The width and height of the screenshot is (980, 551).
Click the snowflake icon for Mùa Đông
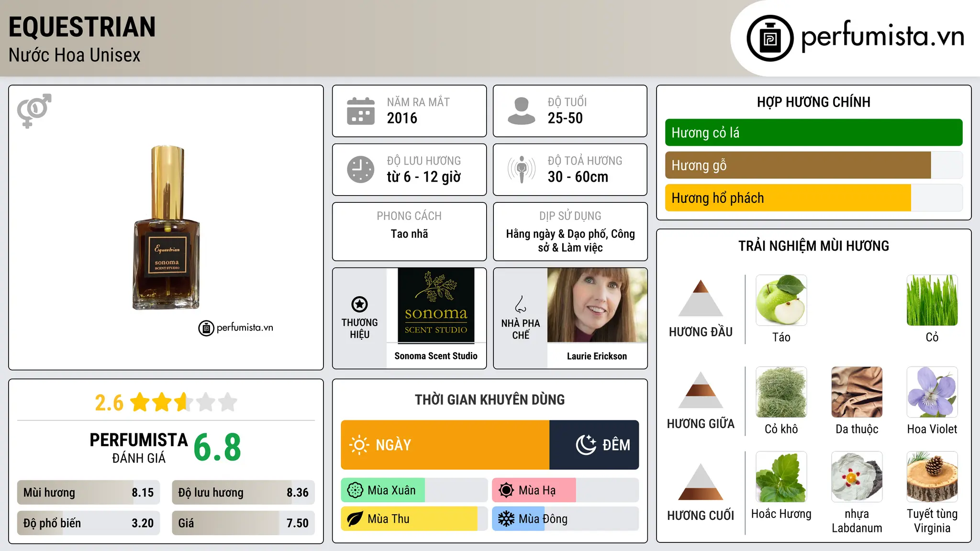click(506, 519)
